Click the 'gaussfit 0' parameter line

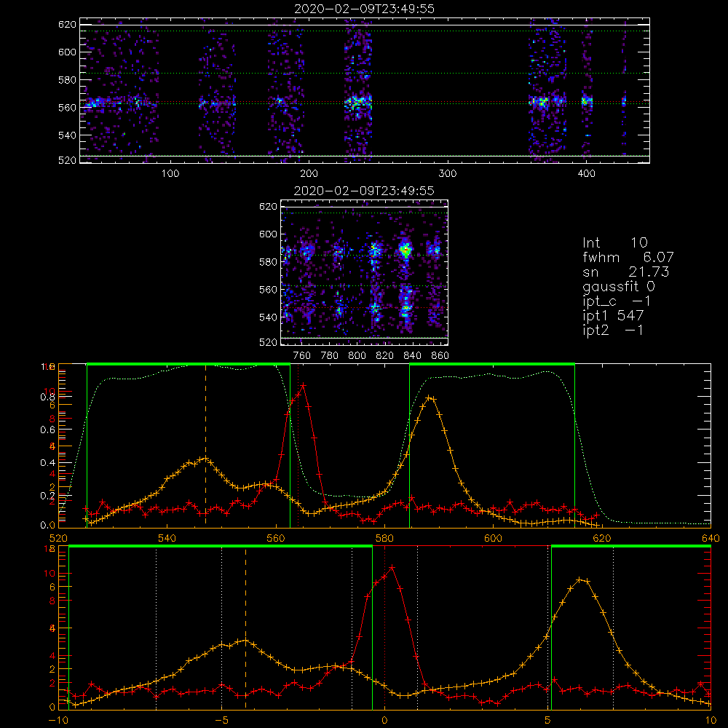point(618,286)
